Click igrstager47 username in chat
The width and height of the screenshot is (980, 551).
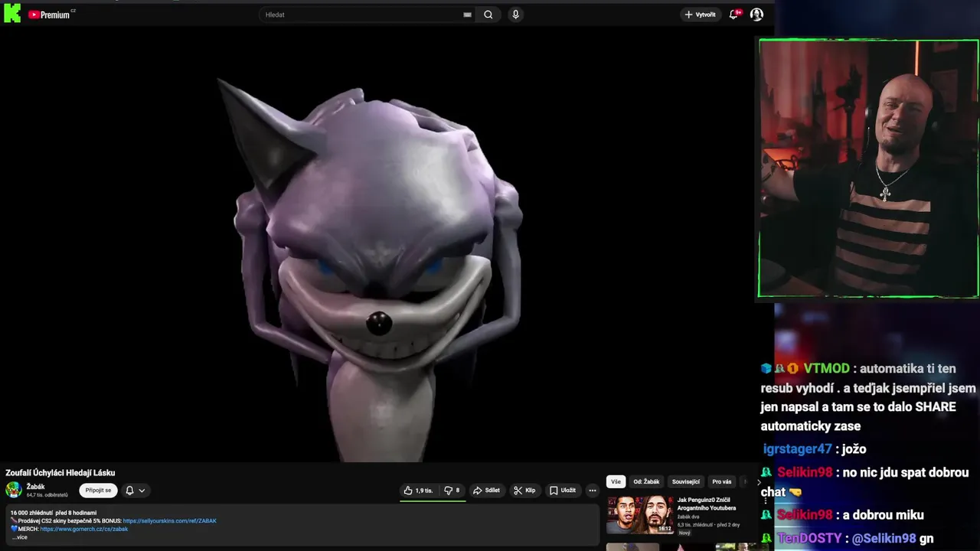tap(797, 449)
